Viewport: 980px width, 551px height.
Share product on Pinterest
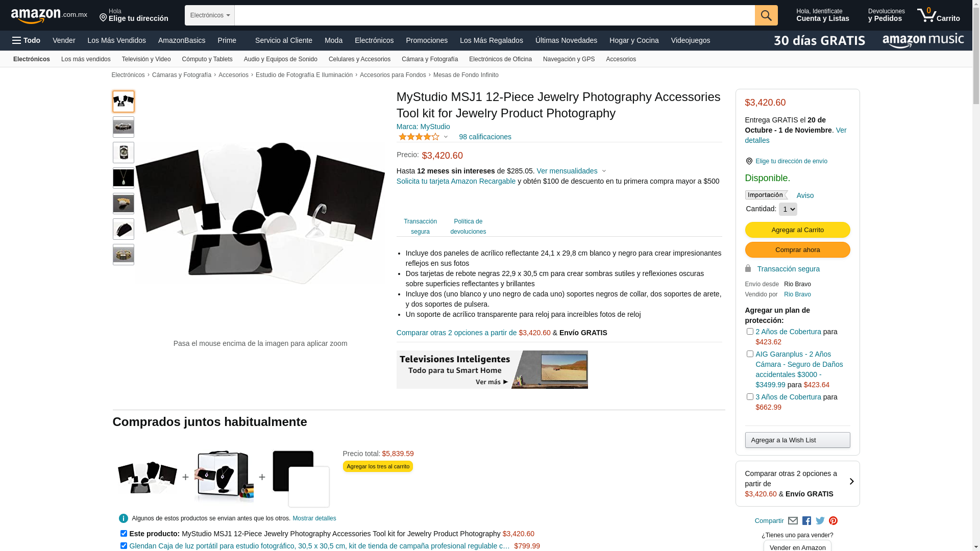pos(833,521)
